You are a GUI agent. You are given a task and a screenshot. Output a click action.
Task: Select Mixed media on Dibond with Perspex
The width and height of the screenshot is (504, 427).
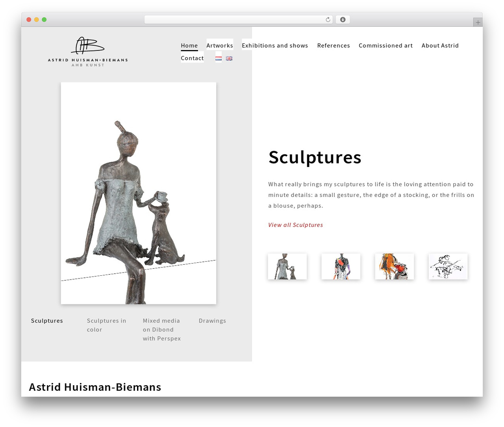click(x=162, y=330)
